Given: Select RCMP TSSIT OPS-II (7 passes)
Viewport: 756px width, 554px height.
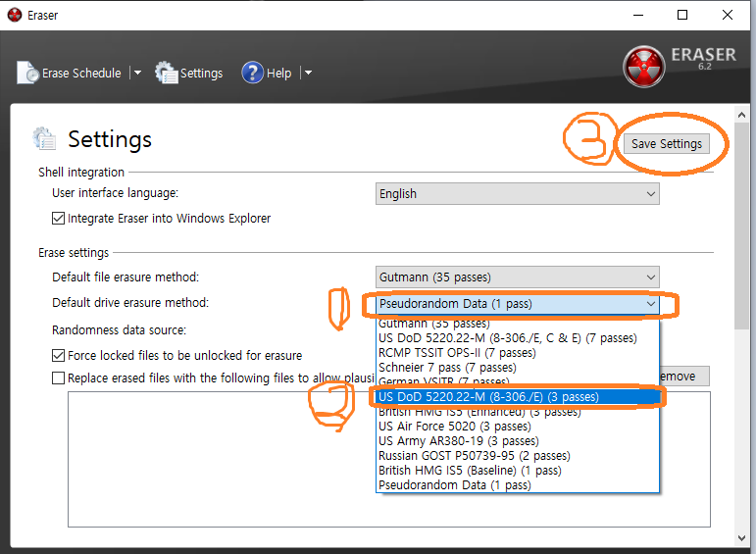Looking at the screenshot, I should 518,353.
